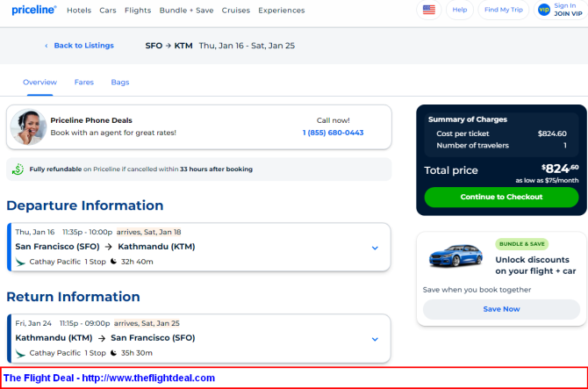
Task: Click the Save Now button
Action: click(501, 309)
